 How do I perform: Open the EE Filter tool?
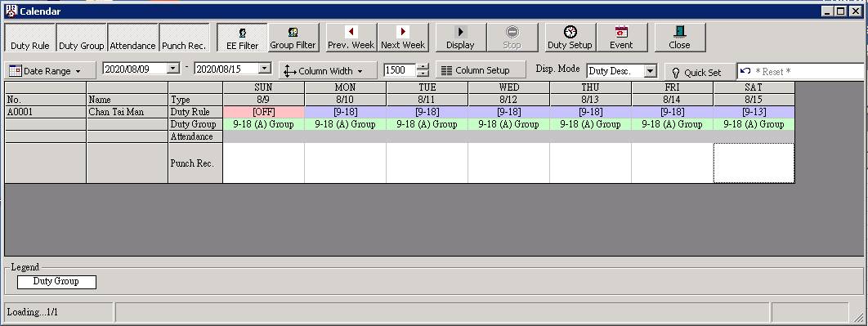(242, 38)
